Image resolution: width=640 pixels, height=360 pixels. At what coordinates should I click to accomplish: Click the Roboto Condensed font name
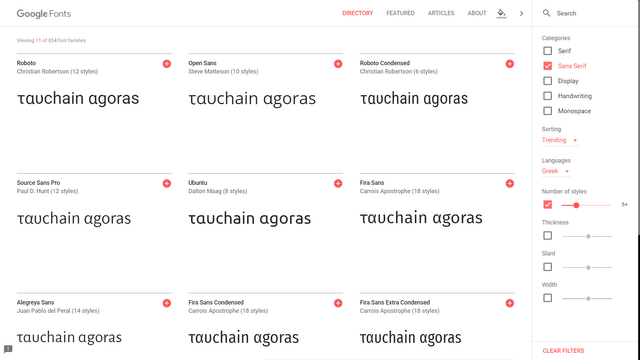pyautogui.click(x=384, y=63)
